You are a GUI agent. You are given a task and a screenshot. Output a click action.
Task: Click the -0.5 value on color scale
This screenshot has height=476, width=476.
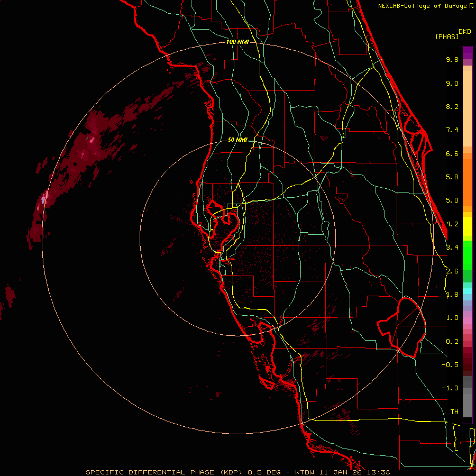450,364
